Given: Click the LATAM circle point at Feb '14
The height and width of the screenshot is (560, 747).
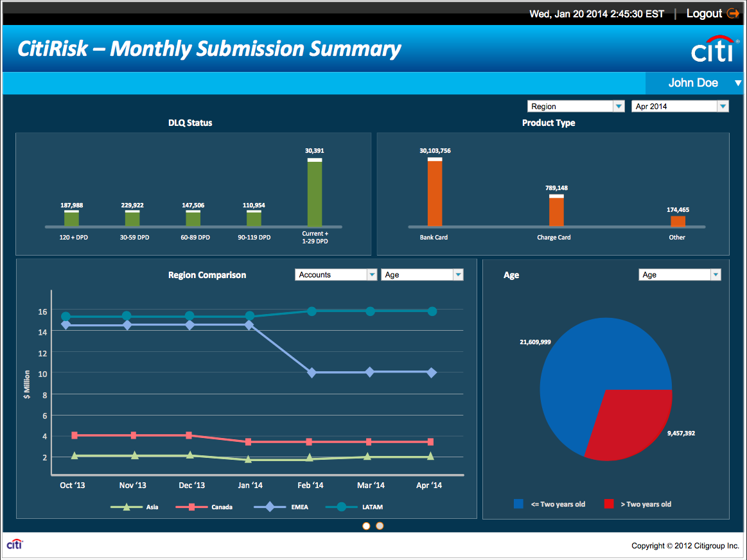Looking at the screenshot, I should click(312, 311).
